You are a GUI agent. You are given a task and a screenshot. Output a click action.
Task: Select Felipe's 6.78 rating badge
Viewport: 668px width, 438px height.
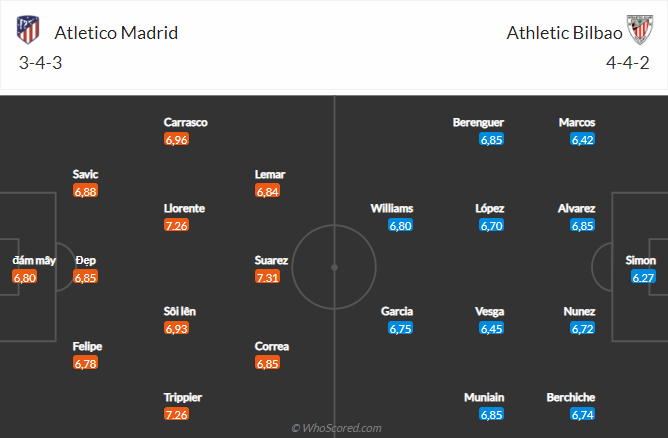[85, 363]
